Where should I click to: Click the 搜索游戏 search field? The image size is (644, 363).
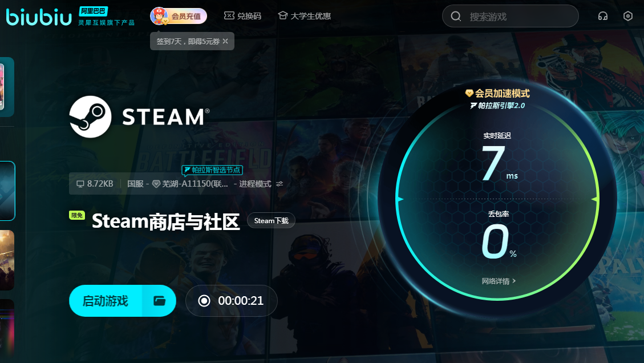pyautogui.click(x=511, y=17)
